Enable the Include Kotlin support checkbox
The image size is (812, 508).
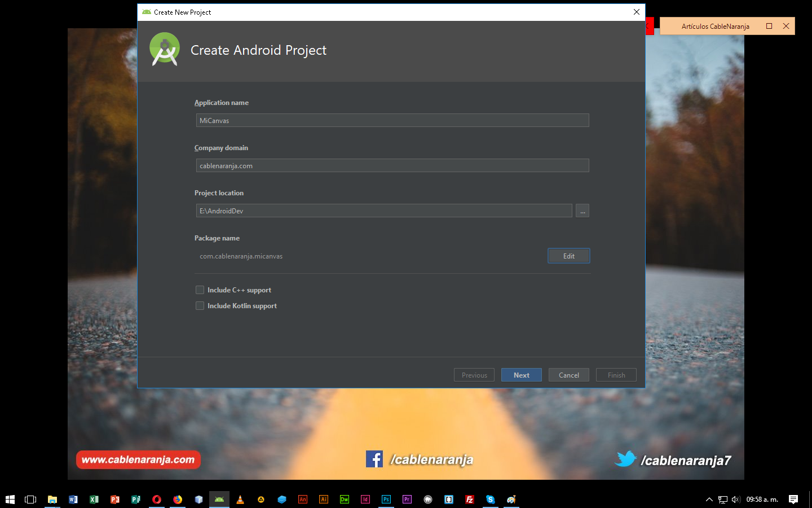[200, 306]
